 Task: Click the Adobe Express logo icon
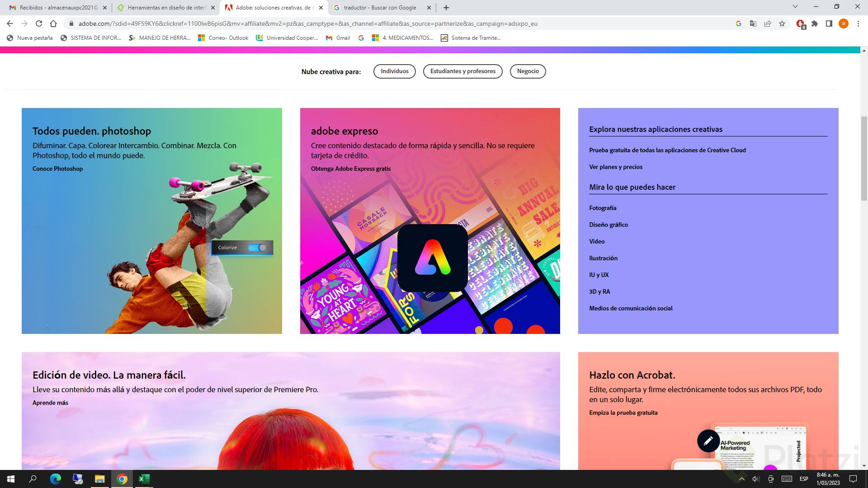coord(432,258)
